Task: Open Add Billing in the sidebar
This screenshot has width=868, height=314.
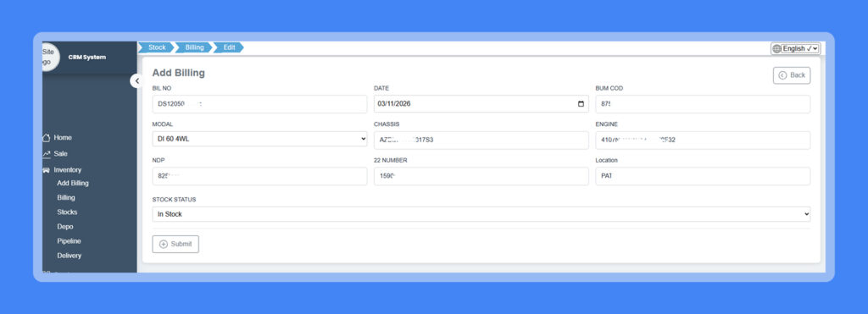Action: 73,183
